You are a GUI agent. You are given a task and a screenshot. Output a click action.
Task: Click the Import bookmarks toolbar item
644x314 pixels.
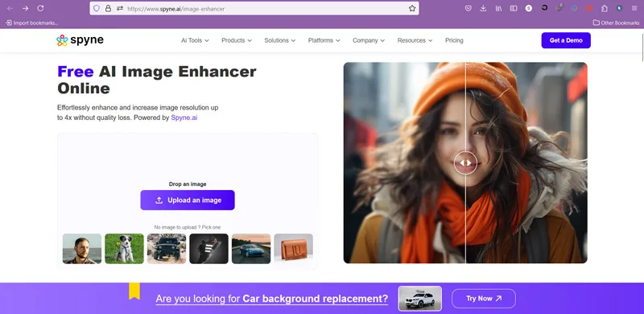(31, 23)
